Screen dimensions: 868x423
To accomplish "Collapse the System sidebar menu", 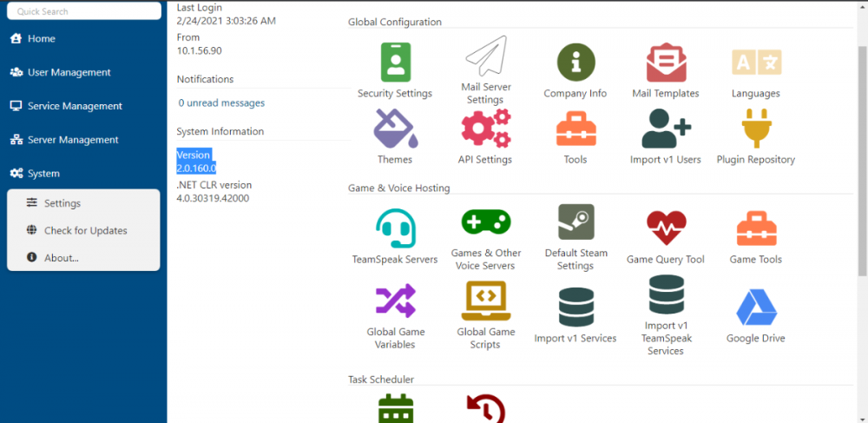I will (x=43, y=174).
